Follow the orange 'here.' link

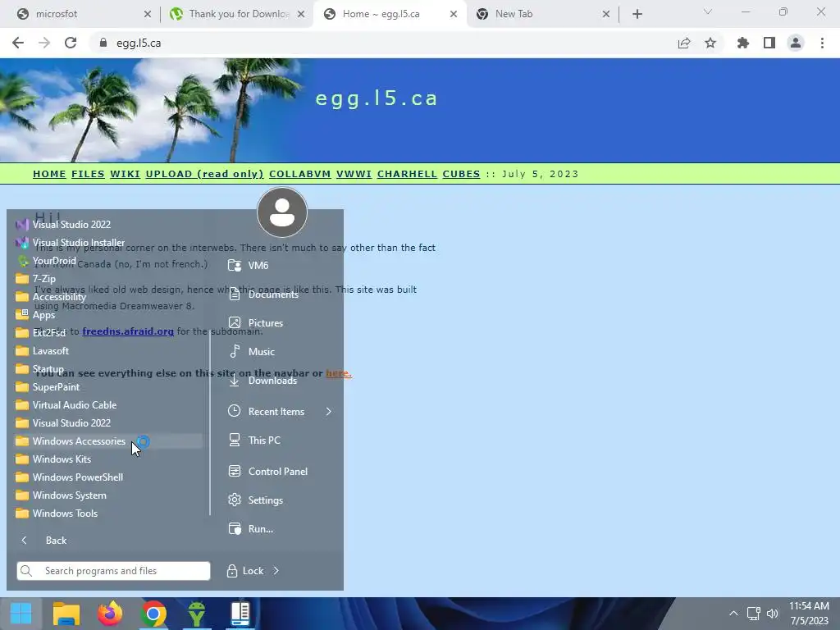[x=339, y=373]
